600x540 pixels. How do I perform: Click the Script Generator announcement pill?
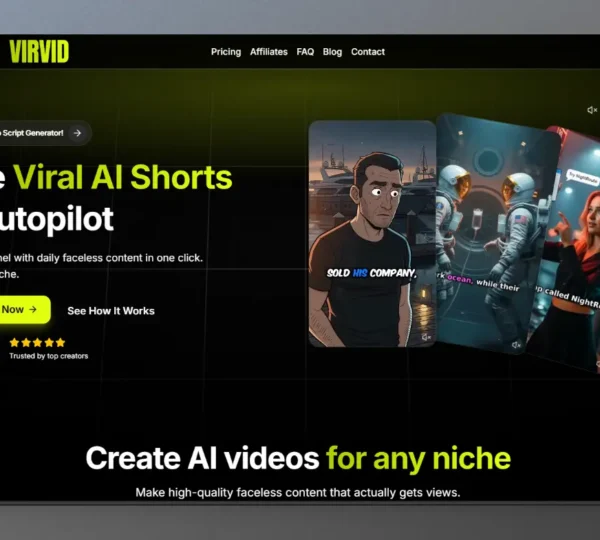44,133
